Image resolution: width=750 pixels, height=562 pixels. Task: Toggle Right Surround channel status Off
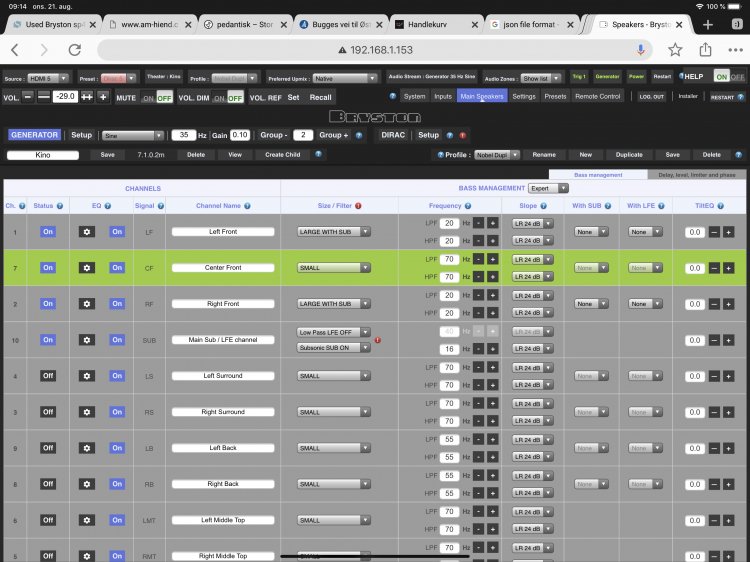point(48,412)
